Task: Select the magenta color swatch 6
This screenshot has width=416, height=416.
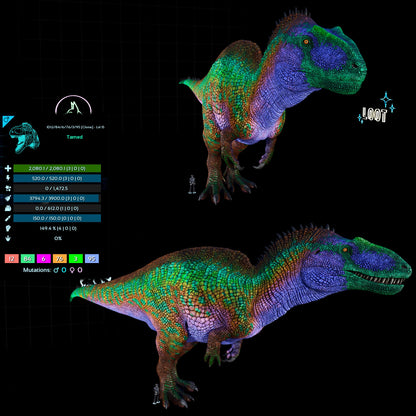Action: pos(44,259)
